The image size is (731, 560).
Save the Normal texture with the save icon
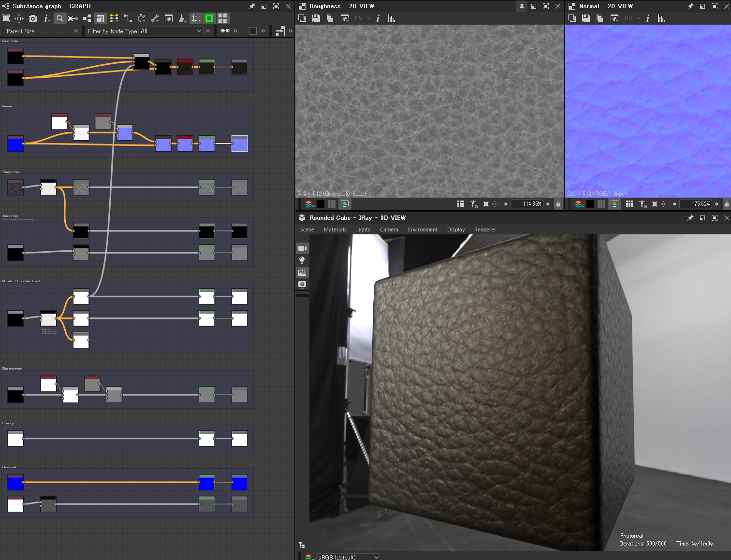pyautogui.click(x=585, y=18)
